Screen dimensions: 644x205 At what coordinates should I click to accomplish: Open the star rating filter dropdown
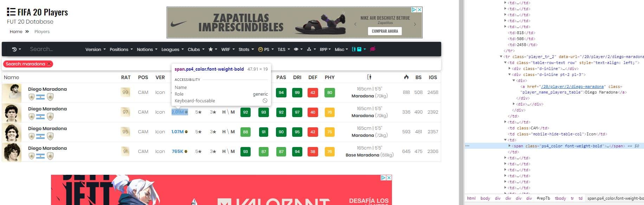click(x=213, y=49)
